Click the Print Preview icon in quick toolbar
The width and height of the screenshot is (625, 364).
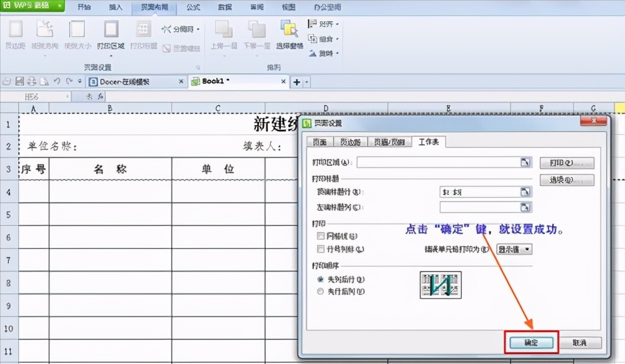pyautogui.click(x=44, y=81)
